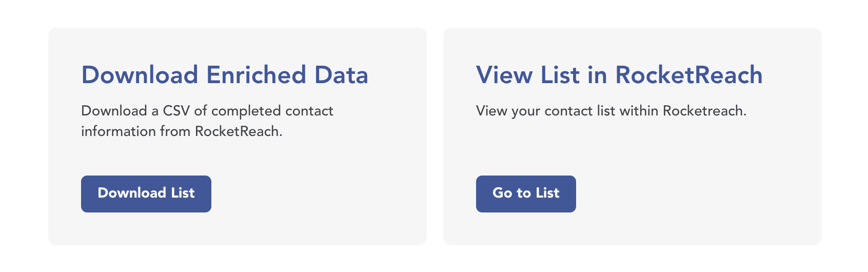868x272 pixels.
Task: Click empty space below the Go to List button
Action: pyautogui.click(x=526, y=229)
